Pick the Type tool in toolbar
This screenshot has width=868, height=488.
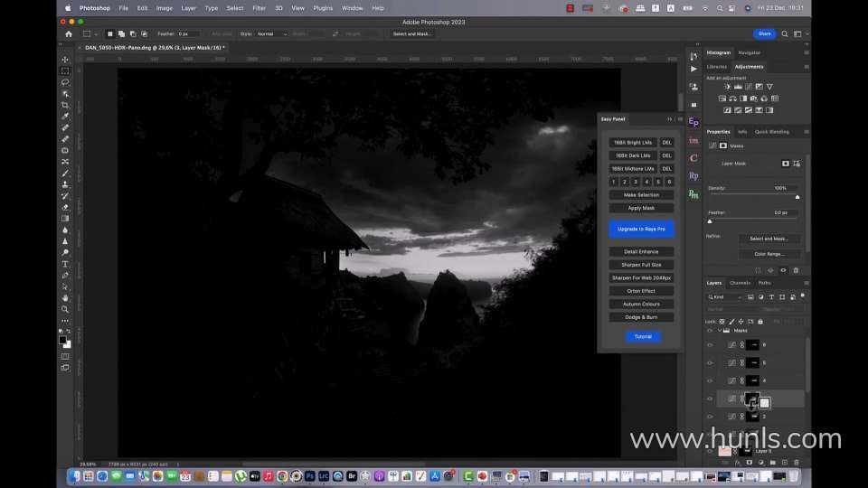tap(65, 264)
